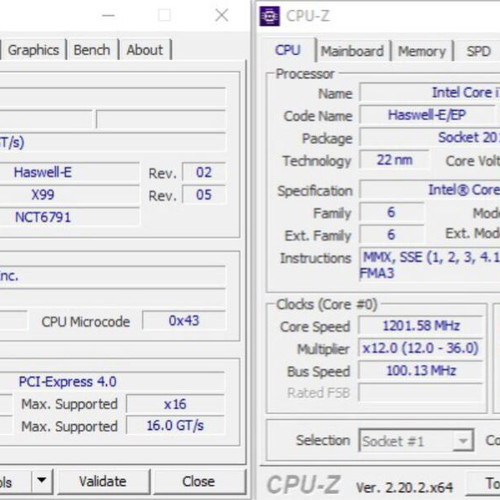Open the Socket #1 selection combo box
This screenshot has height=500, width=500.
(x=416, y=441)
